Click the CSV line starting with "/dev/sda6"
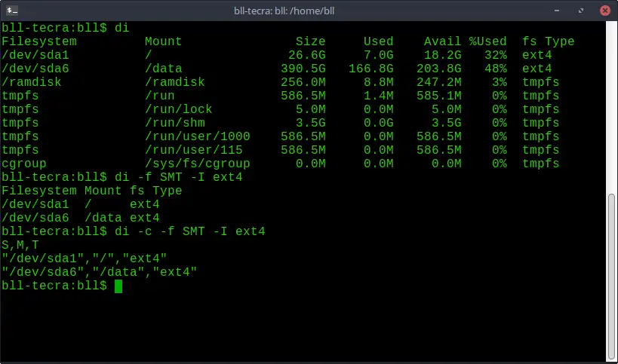 [x=99, y=272]
